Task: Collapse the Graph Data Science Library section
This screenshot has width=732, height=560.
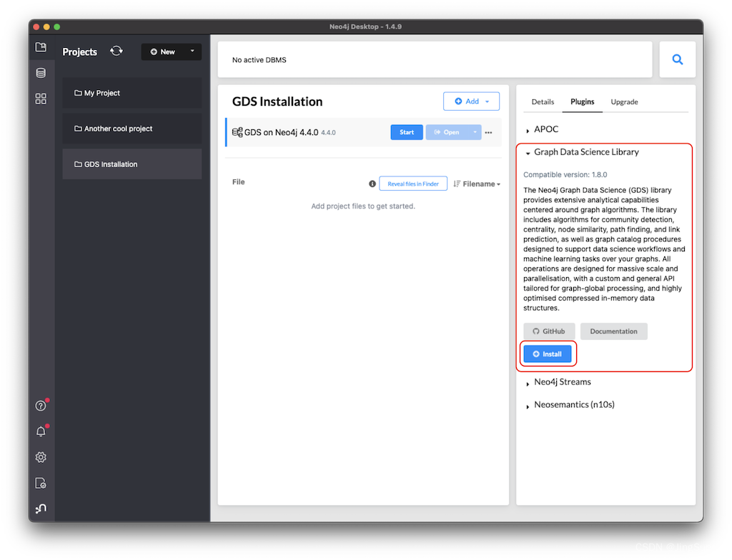Action: click(582, 152)
